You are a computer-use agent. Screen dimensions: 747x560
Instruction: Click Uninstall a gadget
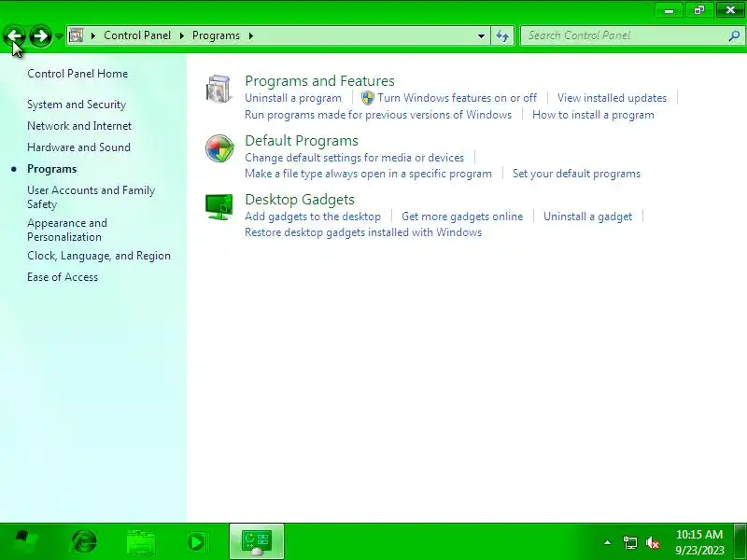(x=588, y=217)
